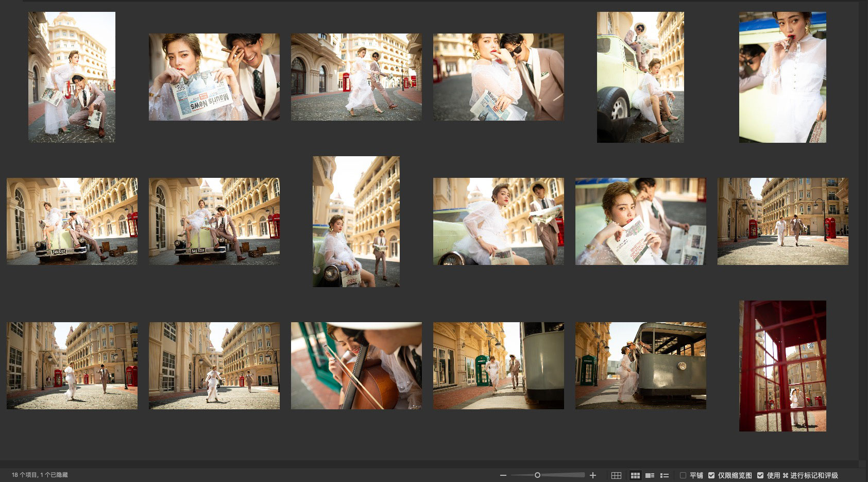The image size is (868, 482).
Task: Select man with sunglasses and woman close-up photo
Action: [x=498, y=77]
